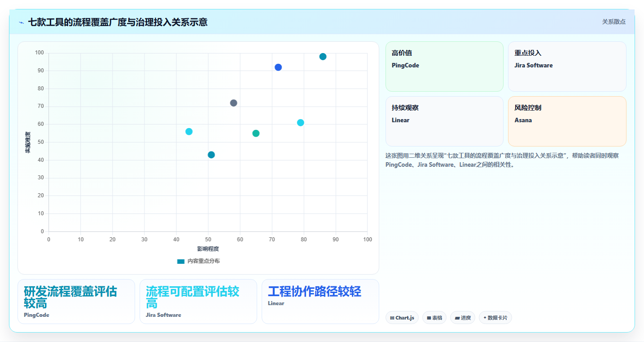Click the main title 七款工具的流程覆盖广度

tap(118, 22)
